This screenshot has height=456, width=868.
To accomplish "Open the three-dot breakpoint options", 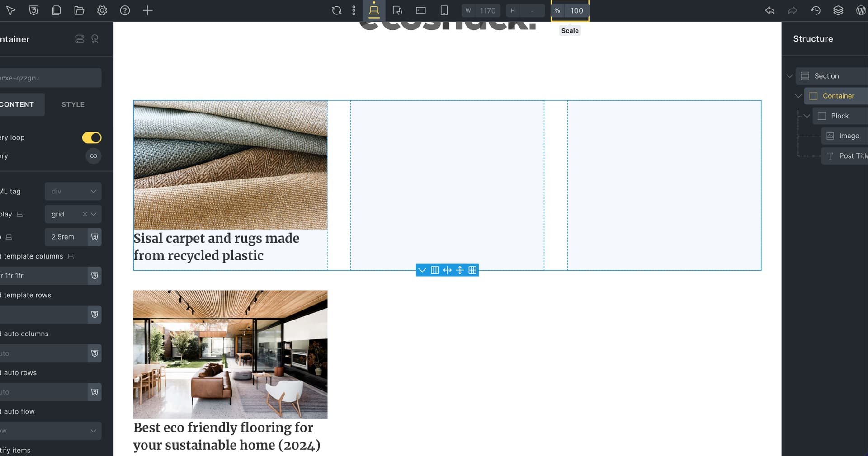I will pyautogui.click(x=354, y=10).
